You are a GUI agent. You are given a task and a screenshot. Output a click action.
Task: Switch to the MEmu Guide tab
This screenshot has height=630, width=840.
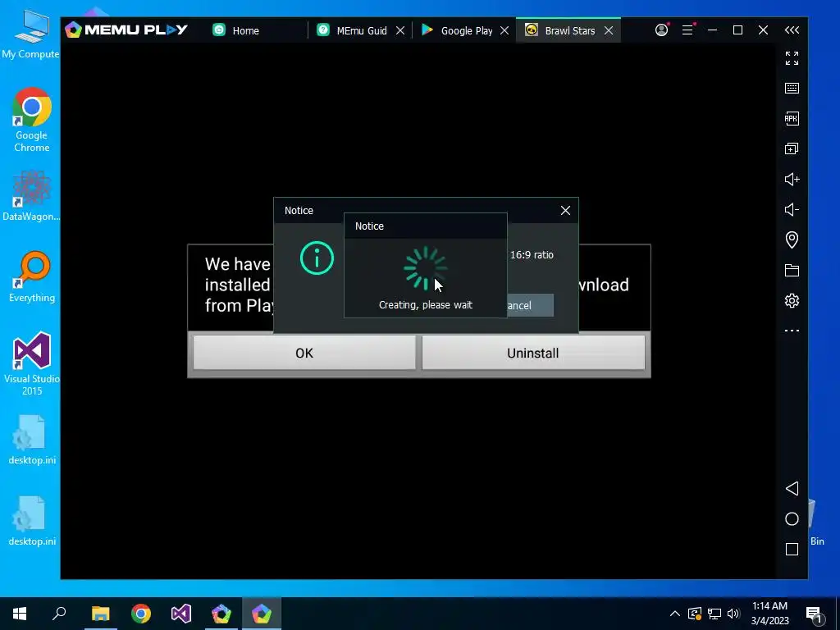coord(353,30)
